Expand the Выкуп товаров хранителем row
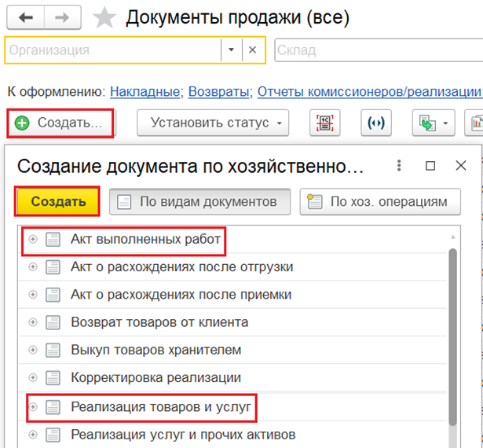This screenshot has width=483, height=448. point(33,350)
